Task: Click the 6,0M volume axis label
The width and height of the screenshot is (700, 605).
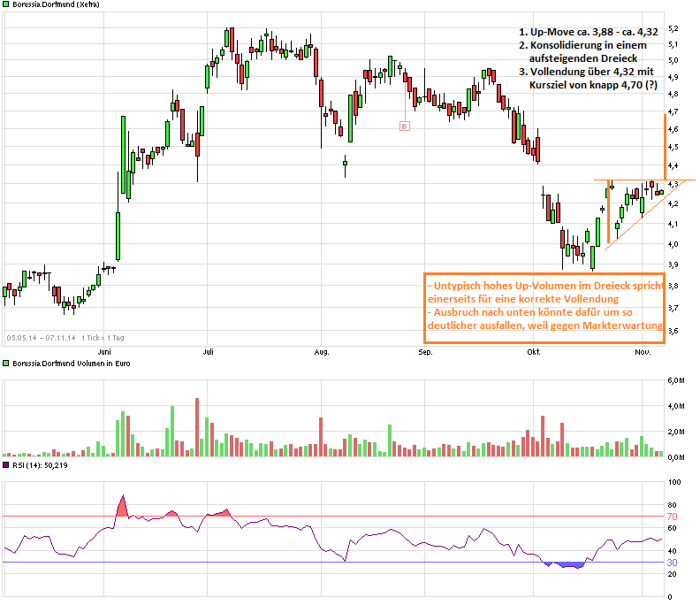Action: click(x=676, y=380)
